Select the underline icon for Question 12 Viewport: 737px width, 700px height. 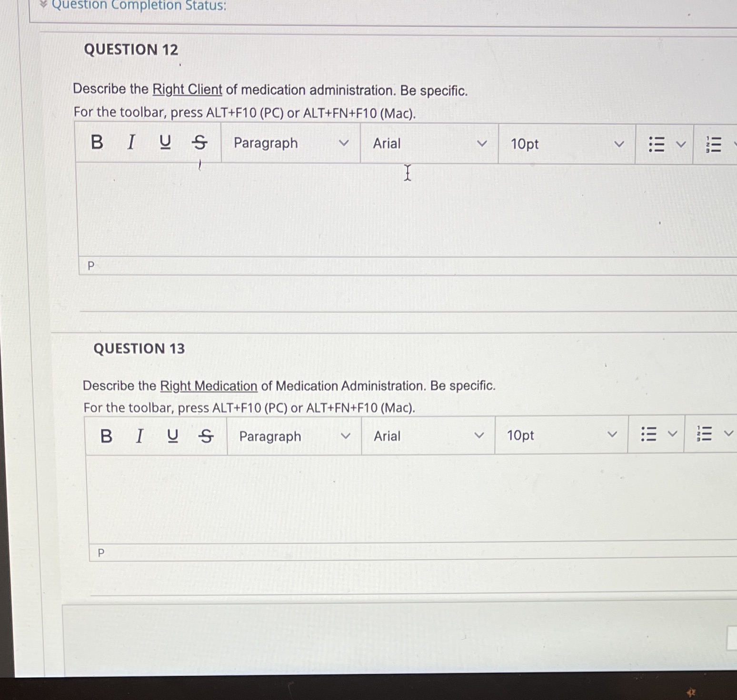point(164,143)
